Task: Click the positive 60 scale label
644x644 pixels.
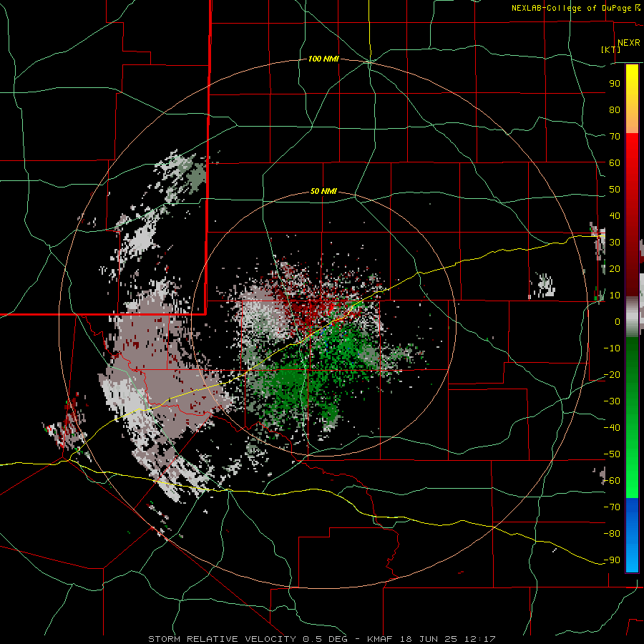Action: [615, 162]
